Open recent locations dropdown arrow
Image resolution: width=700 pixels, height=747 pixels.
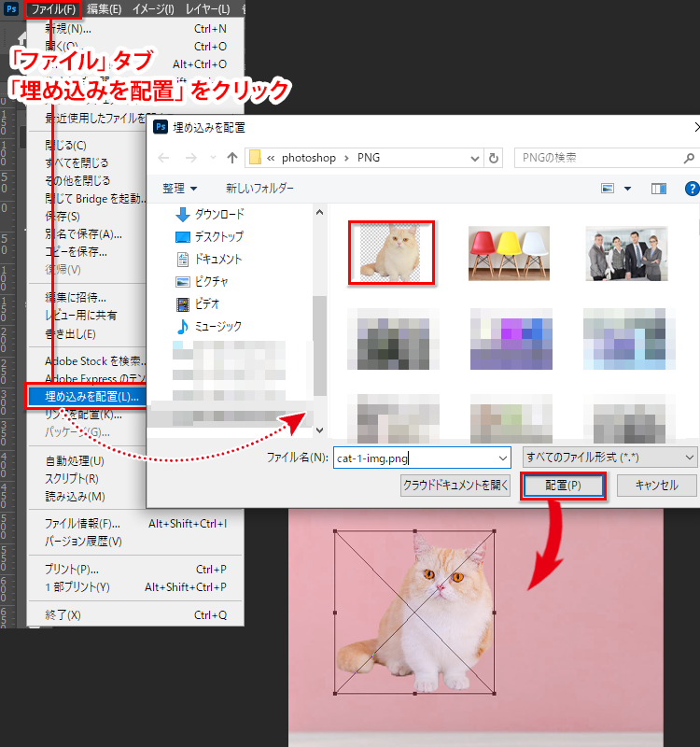click(x=213, y=158)
